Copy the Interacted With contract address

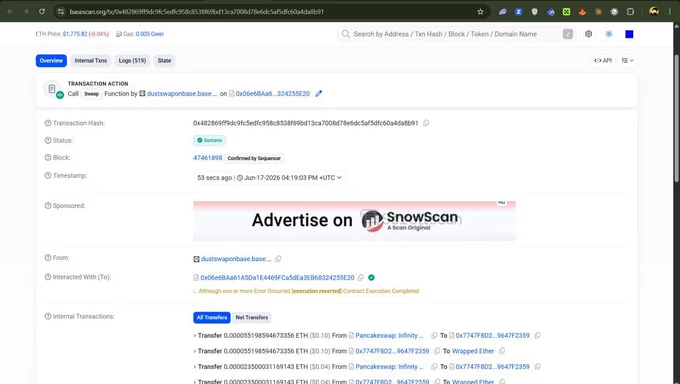point(360,277)
